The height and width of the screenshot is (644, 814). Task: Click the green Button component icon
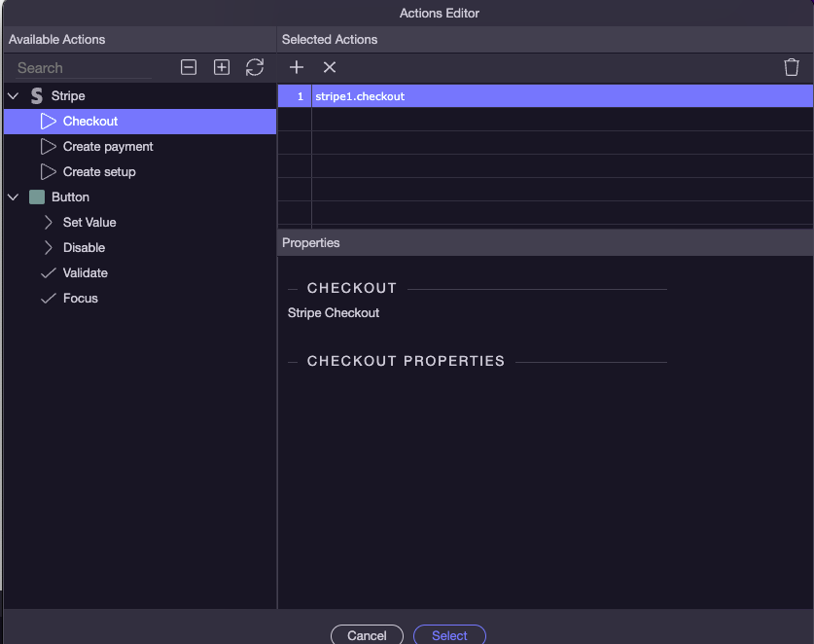click(37, 197)
